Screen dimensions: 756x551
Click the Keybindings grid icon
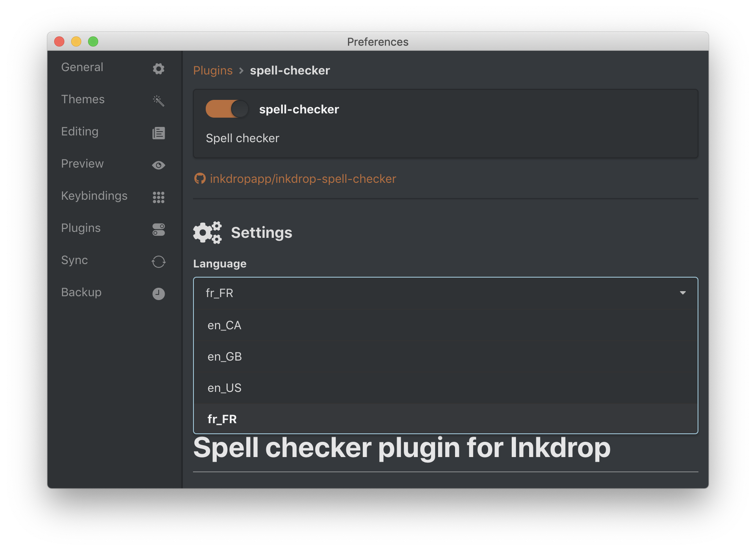(158, 197)
